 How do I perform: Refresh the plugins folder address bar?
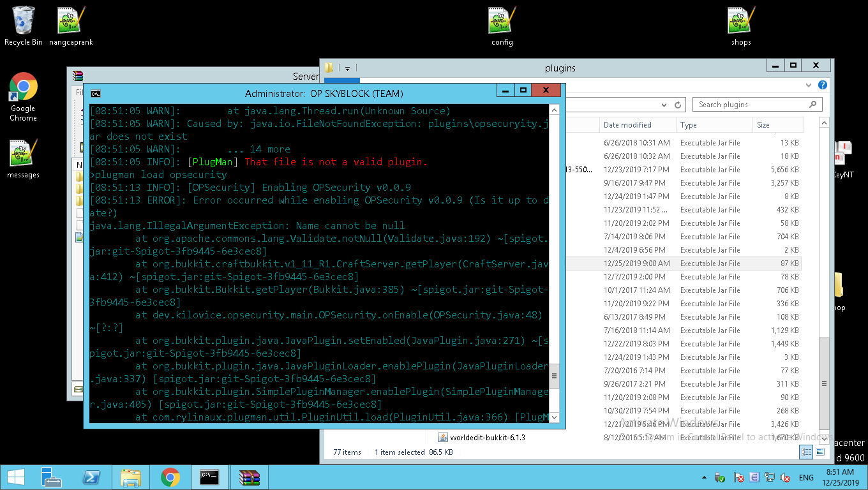[678, 105]
